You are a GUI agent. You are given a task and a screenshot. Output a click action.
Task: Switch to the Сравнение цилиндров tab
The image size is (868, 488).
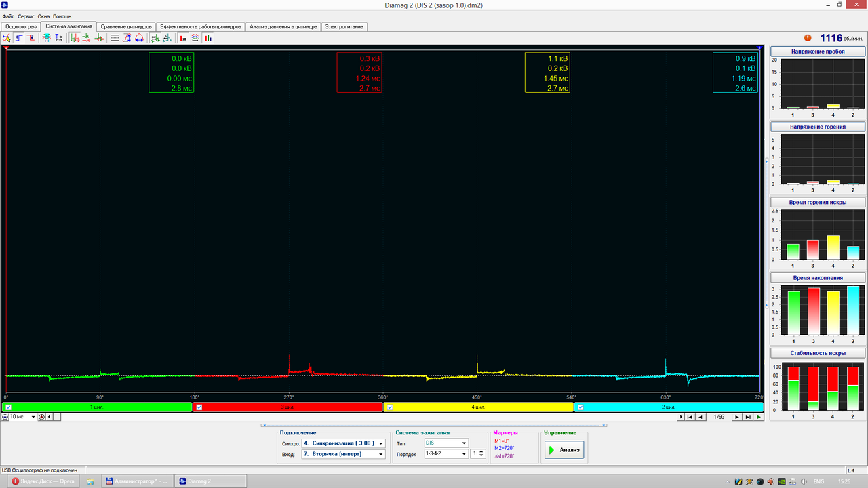pyautogui.click(x=126, y=27)
